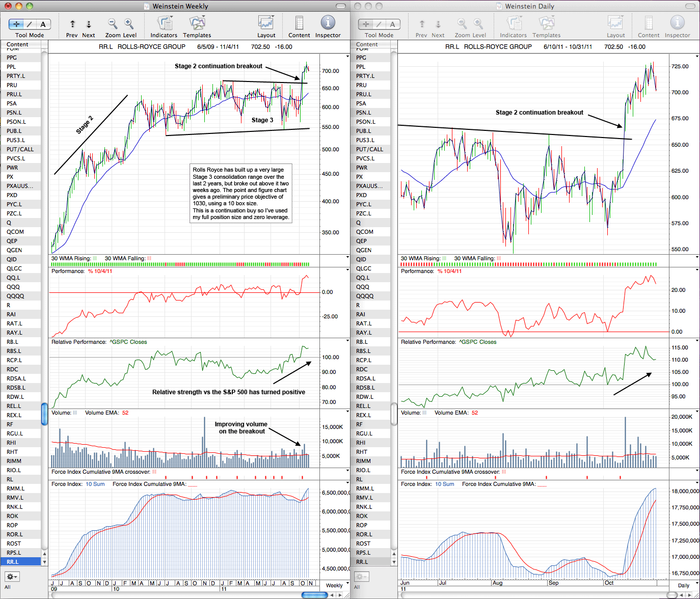Click the All label below Weekly sidebar

click(8, 587)
